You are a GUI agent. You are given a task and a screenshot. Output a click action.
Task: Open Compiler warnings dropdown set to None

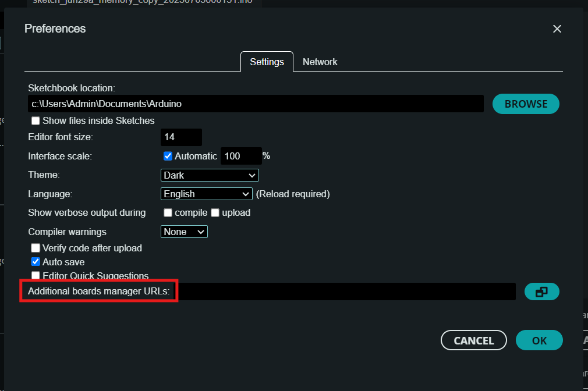pyautogui.click(x=184, y=232)
